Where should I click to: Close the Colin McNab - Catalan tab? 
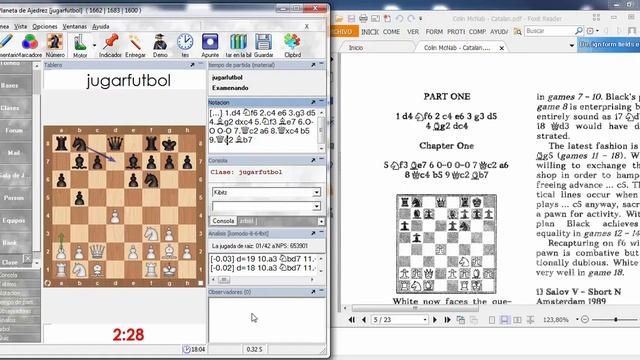coord(502,48)
